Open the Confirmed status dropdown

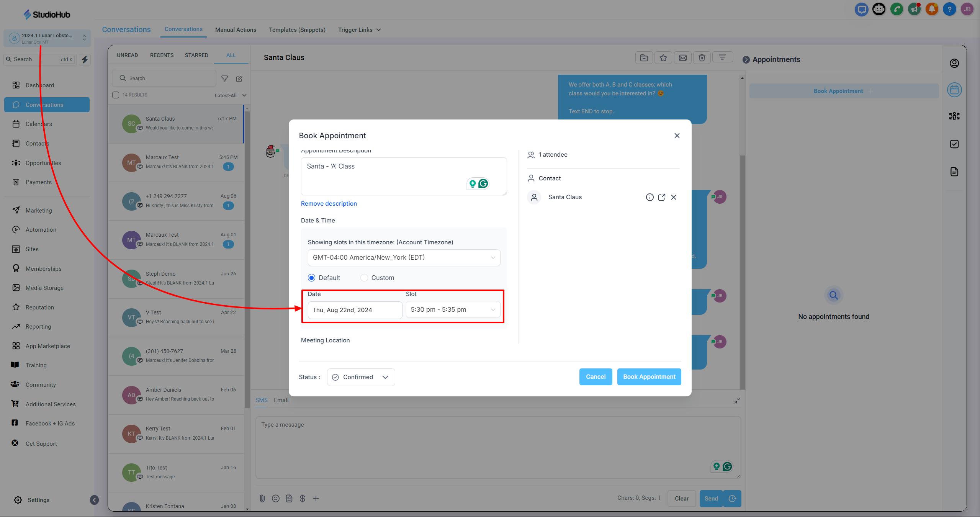pos(360,377)
